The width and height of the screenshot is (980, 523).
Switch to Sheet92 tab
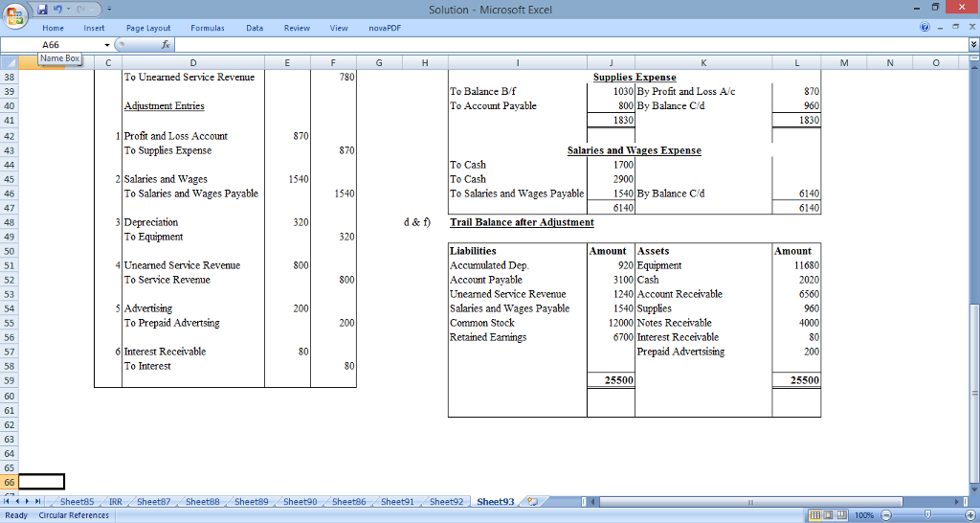(x=446, y=501)
